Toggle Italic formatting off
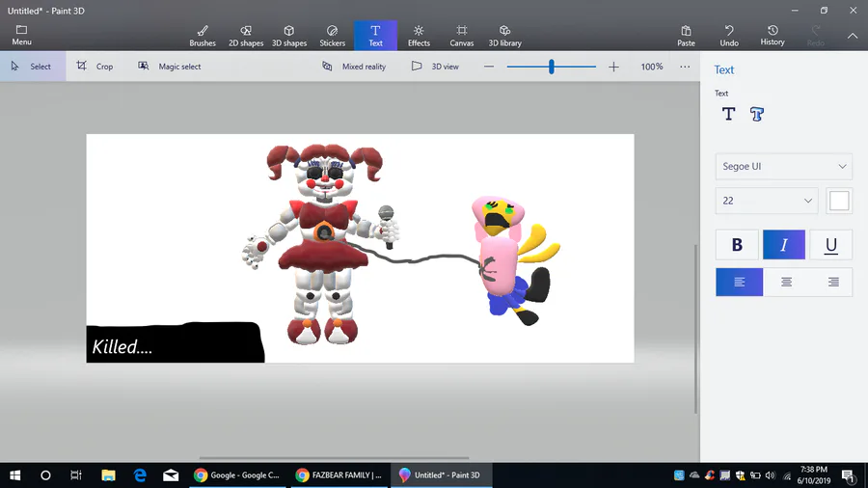The width and height of the screenshot is (868, 488). [784, 245]
